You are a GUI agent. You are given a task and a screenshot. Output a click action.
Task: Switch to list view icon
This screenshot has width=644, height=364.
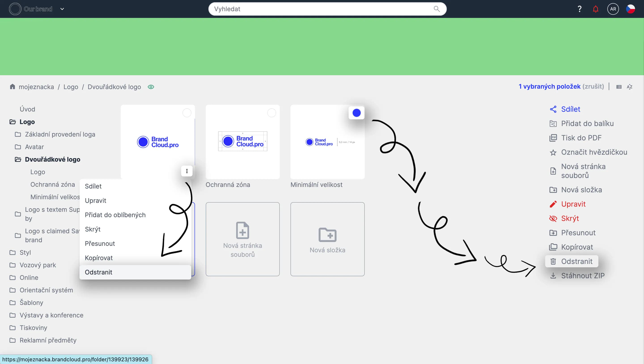[x=619, y=87]
